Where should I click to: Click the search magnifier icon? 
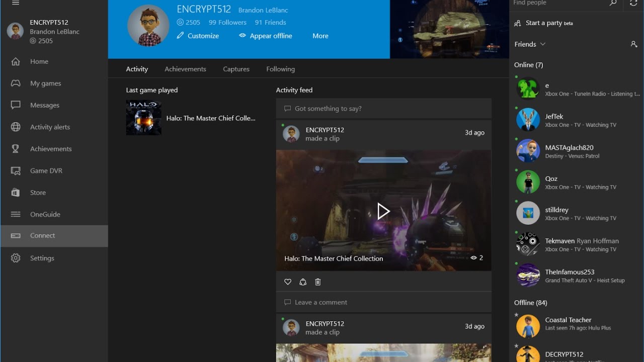613,3
